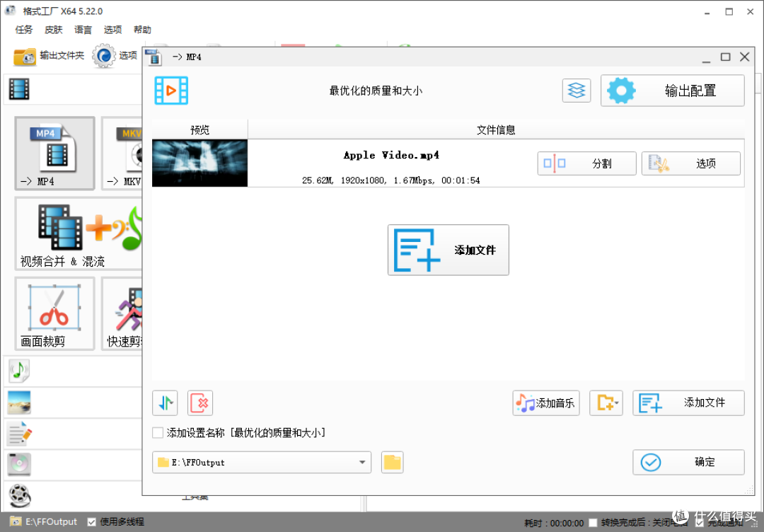Click the bottom-right 添加文件 button

(688, 403)
